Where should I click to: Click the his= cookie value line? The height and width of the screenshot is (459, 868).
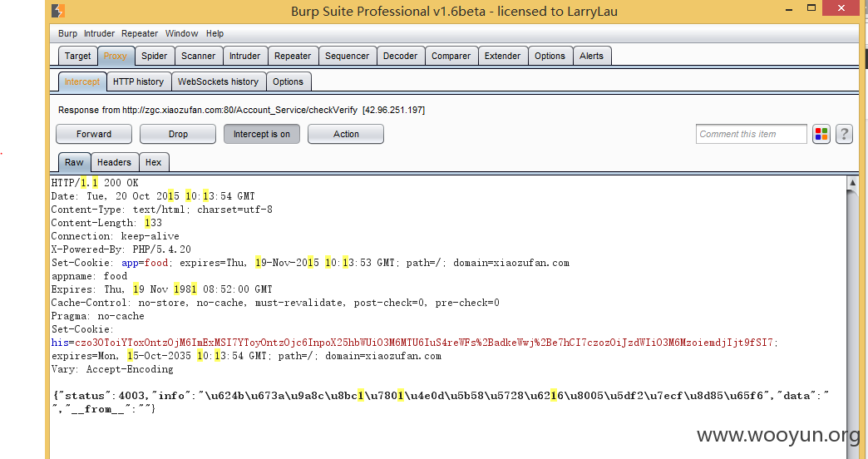coord(415,343)
